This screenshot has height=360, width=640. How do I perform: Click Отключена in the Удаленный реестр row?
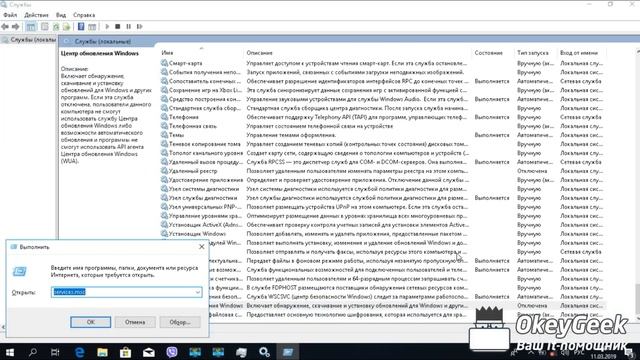[532, 171]
